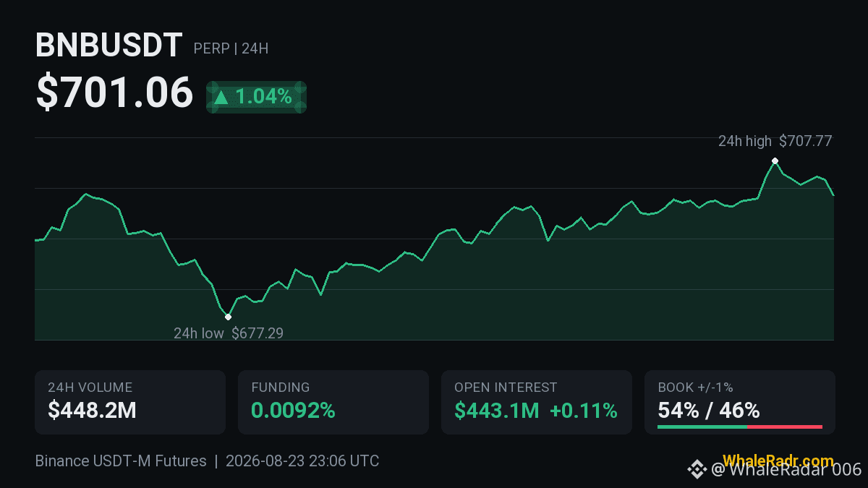
Task: Click the $701.06 current price
Action: (114, 94)
